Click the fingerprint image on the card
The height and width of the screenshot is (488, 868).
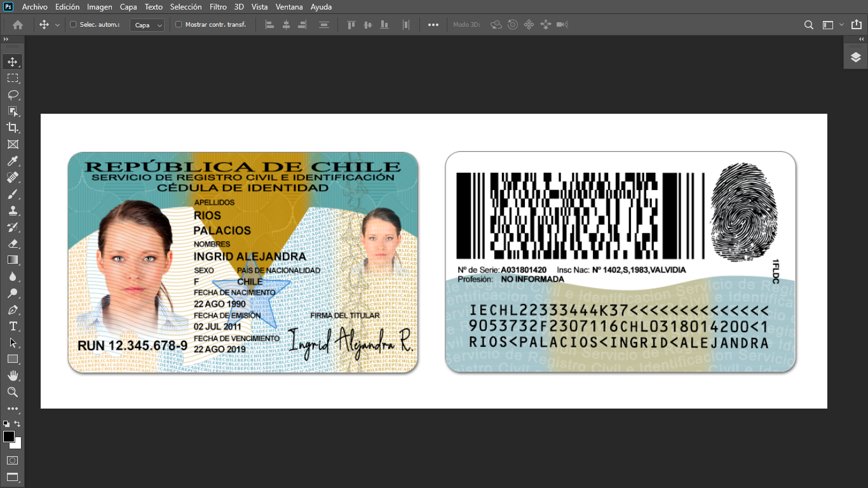pyautogui.click(x=744, y=213)
